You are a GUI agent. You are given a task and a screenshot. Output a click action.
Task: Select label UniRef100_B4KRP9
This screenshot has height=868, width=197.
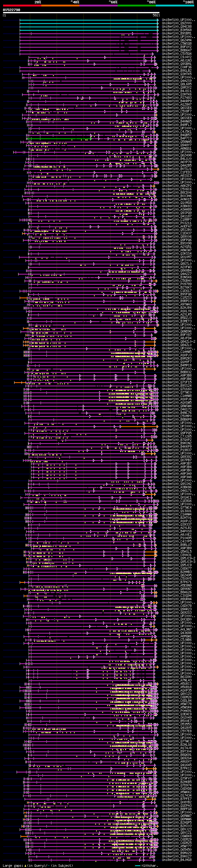point(177,101)
